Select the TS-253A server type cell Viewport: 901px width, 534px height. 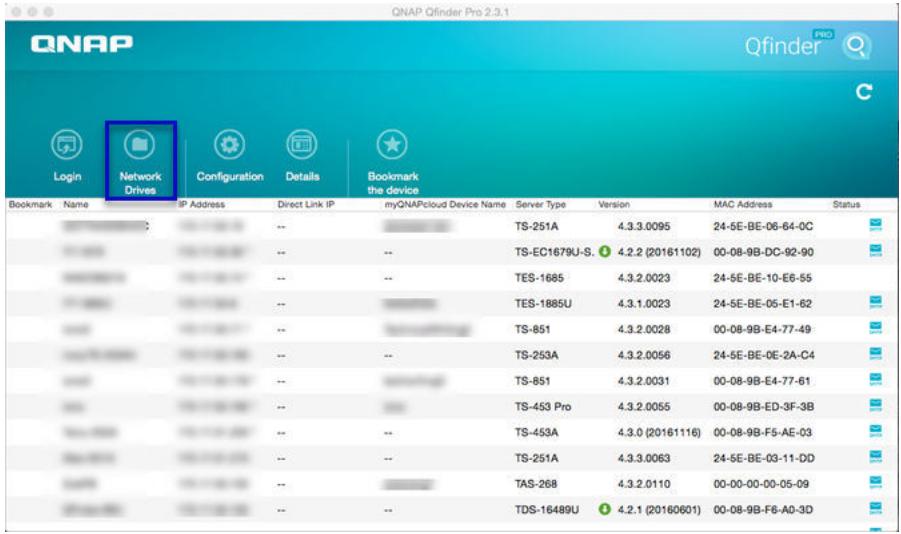(x=536, y=355)
